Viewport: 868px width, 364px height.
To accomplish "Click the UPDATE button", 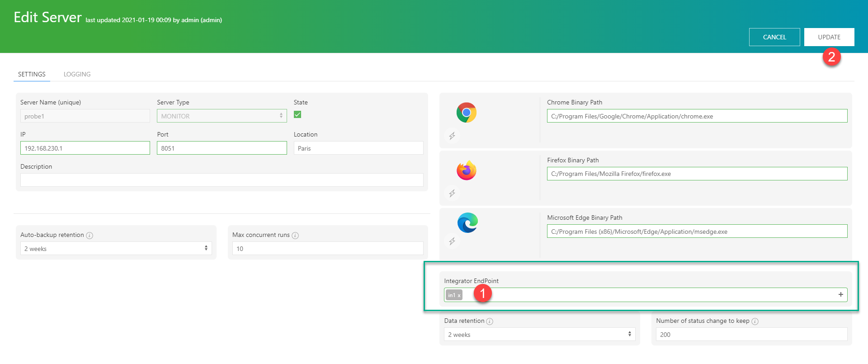I will (x=829, y=37).
